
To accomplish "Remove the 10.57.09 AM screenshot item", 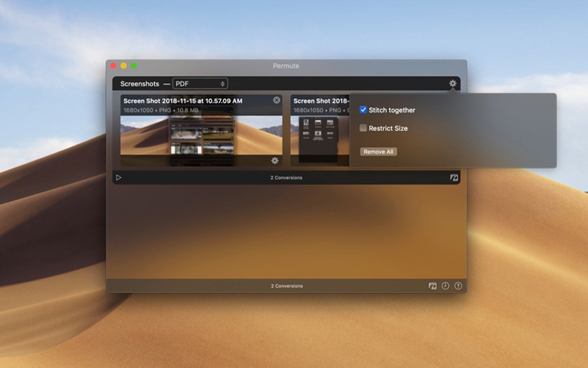I will click(x=276, y=100).
